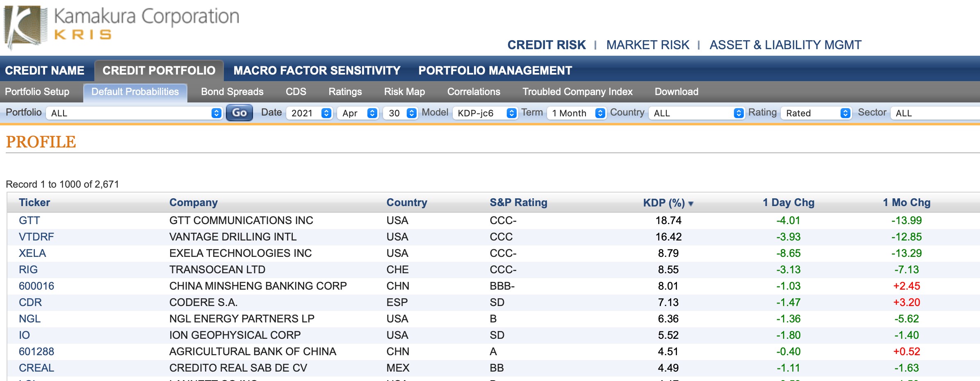Click KDP value 18.74
The height and width of the screenshot is (381, 980).
tap(668, 220)
